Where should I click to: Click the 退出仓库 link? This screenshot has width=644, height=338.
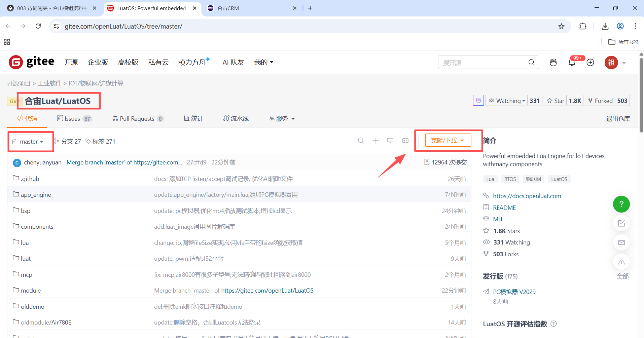click(618, 118)
